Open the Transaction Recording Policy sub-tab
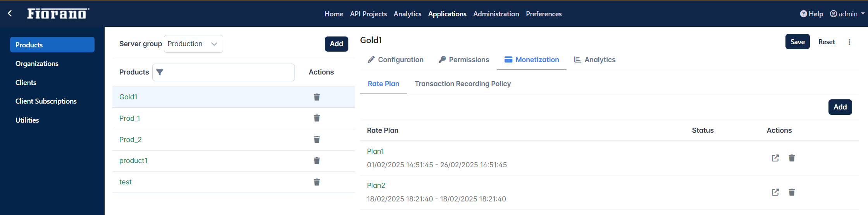868x215 pixels. (x=463, y=84)
